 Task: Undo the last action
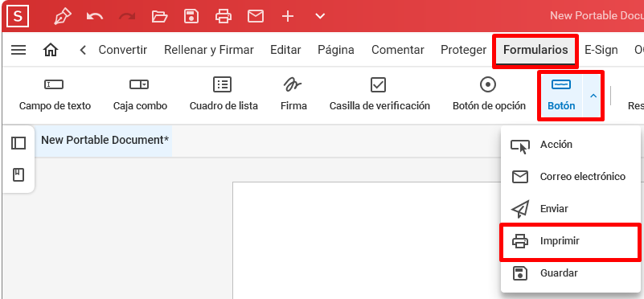tap(95, 16)
